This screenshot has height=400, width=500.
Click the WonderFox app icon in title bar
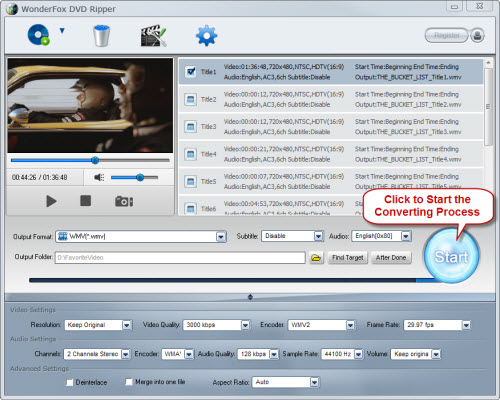12,9
